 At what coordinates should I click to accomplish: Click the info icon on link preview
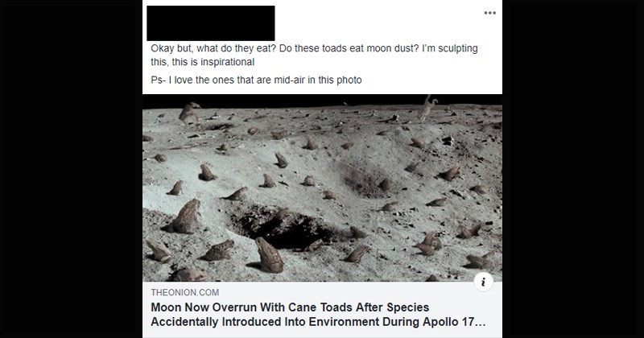[484, 282]
